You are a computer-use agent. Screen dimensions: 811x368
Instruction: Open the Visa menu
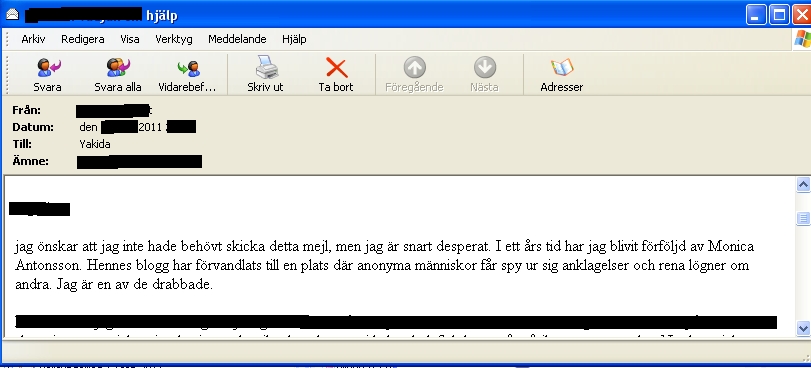pyautogui.click(x=130, y=39)
